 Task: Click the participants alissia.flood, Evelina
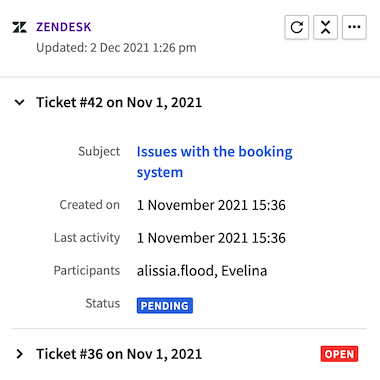pos(202,271)
